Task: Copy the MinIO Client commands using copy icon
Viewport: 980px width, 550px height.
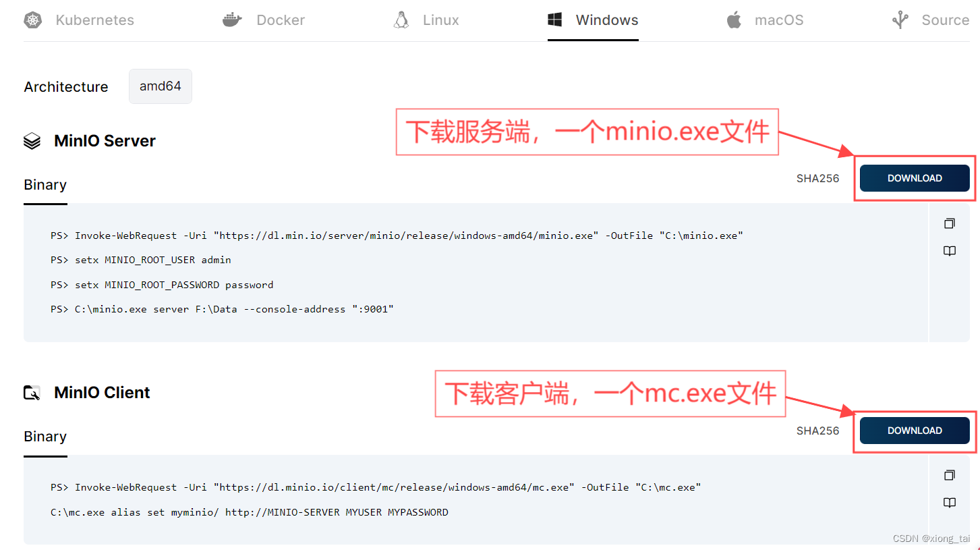Action: 950,475
